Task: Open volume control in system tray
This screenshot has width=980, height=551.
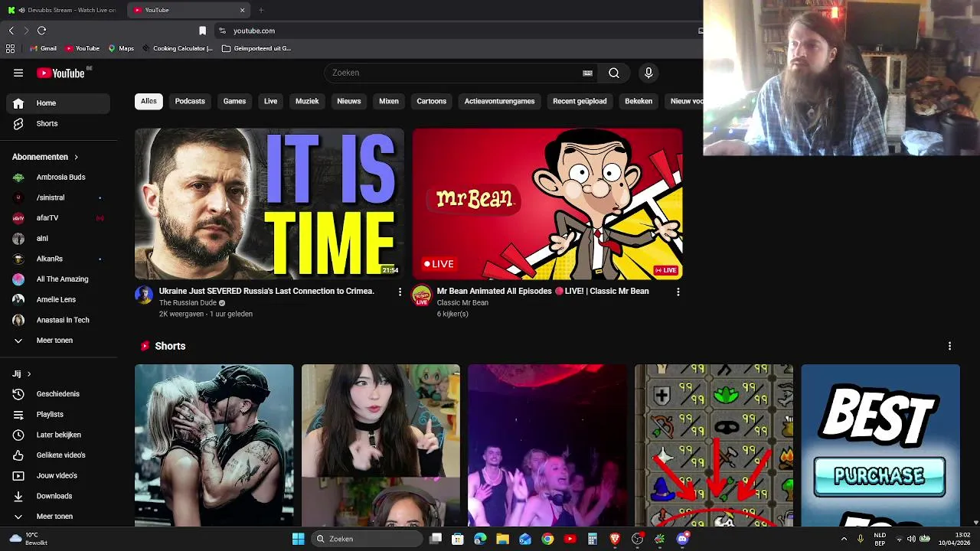Action: tap(910, 539)
